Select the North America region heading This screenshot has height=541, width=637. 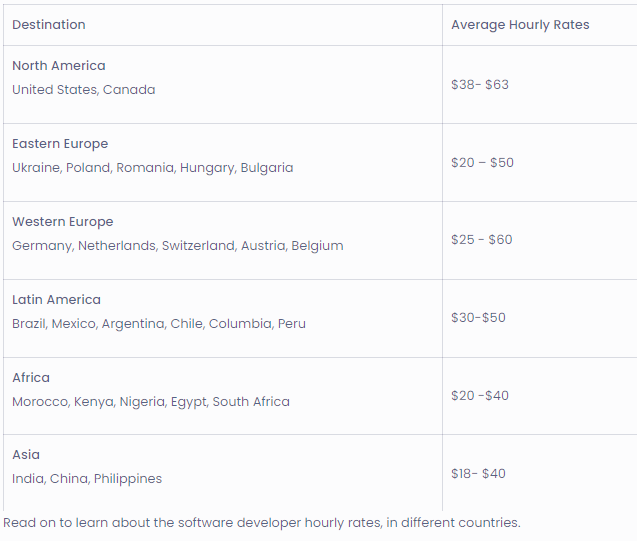click(x=59, y=66)
